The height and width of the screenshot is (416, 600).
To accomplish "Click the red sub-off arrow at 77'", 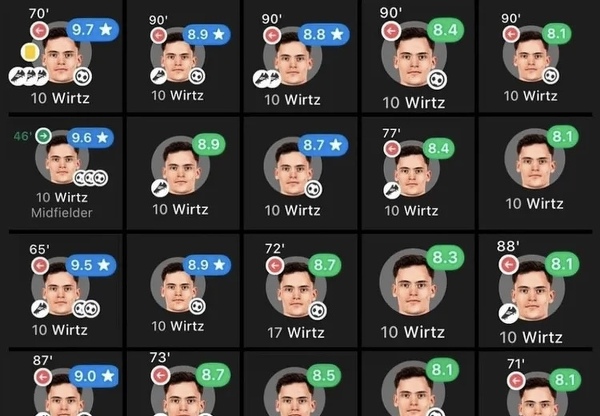I will [x=392, y=148].
